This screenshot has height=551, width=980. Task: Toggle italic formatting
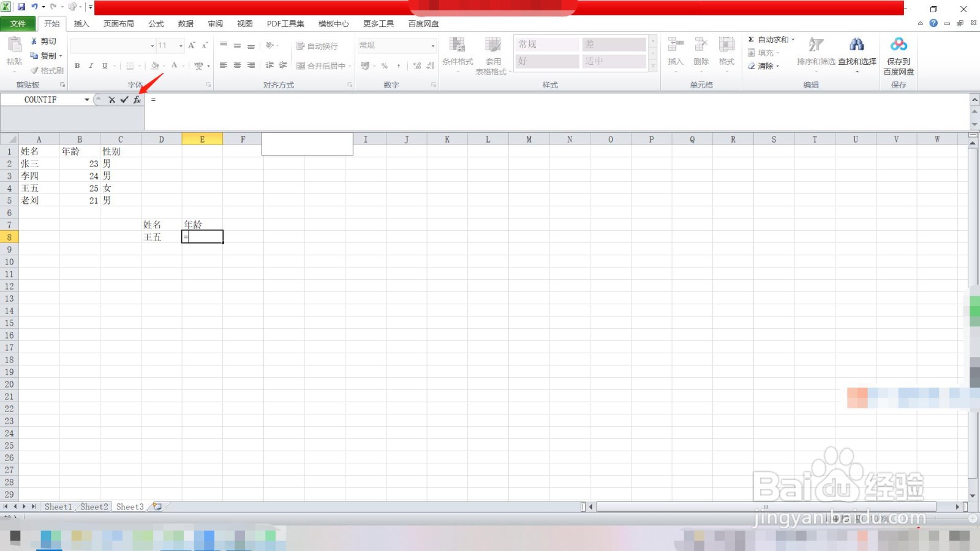[91, 66]
